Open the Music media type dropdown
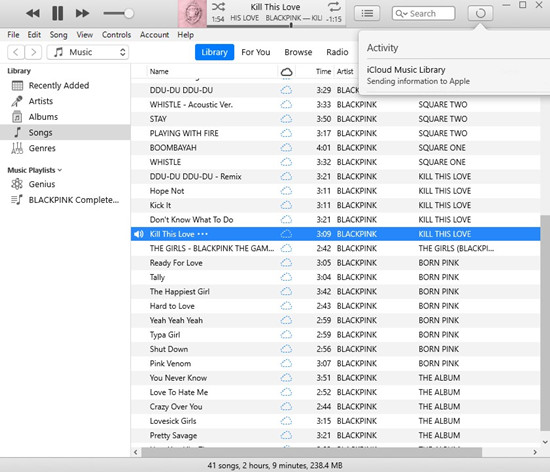Image resolution: width=550 pixels, height=472 pixels. (x=88, y=52)
